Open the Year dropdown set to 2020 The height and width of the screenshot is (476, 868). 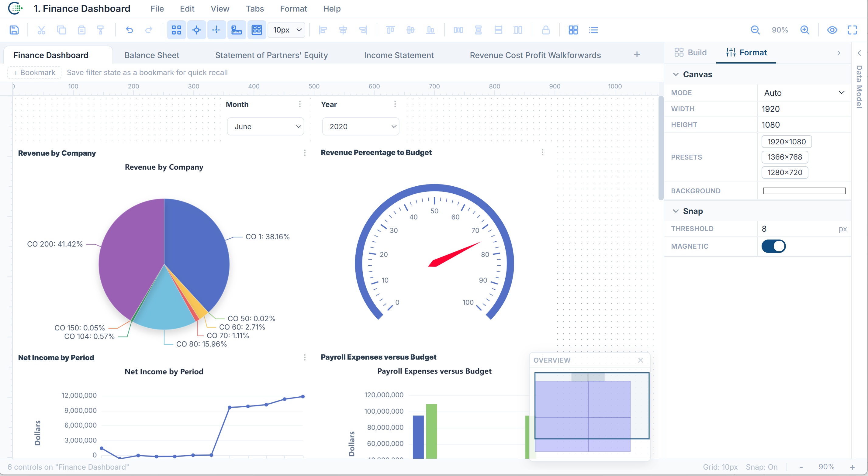point(361,126)
